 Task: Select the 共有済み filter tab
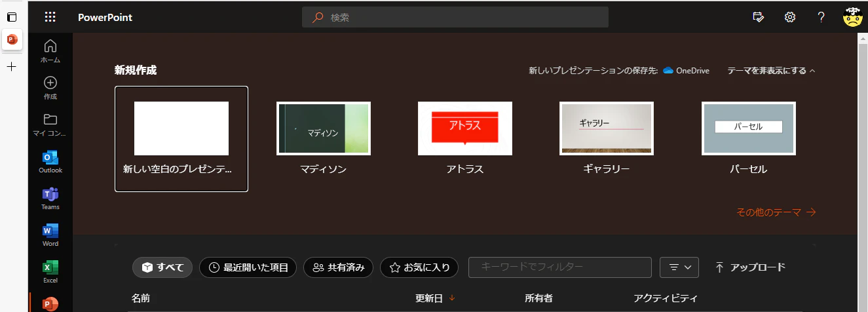coord(339,267)
